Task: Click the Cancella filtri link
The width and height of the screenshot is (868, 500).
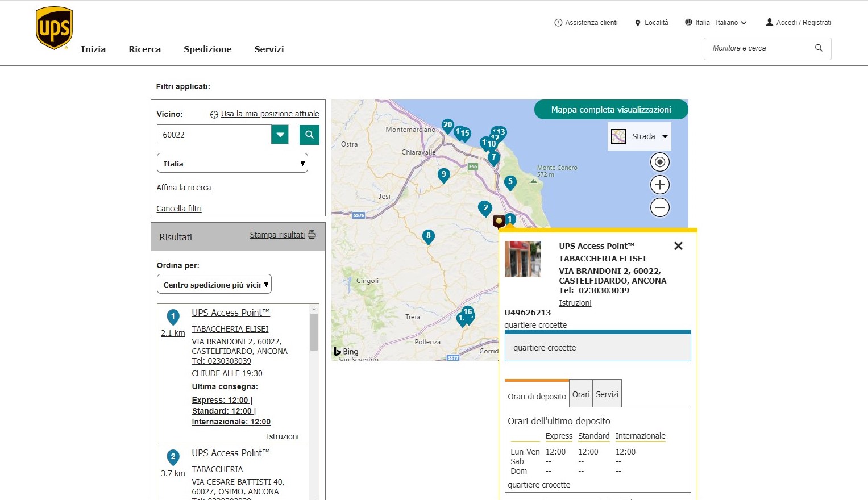Action: [179, 209]
